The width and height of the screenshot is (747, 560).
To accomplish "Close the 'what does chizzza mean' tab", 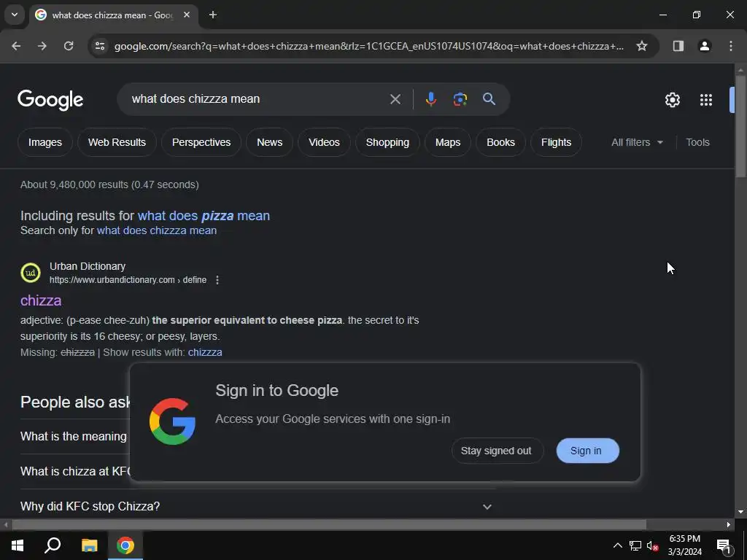I will (187, 15).
